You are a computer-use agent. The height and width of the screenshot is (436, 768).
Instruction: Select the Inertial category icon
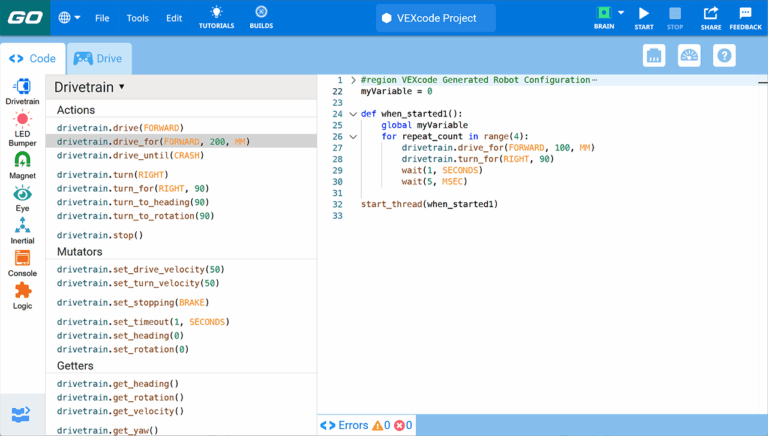click(x=23, y=231)
